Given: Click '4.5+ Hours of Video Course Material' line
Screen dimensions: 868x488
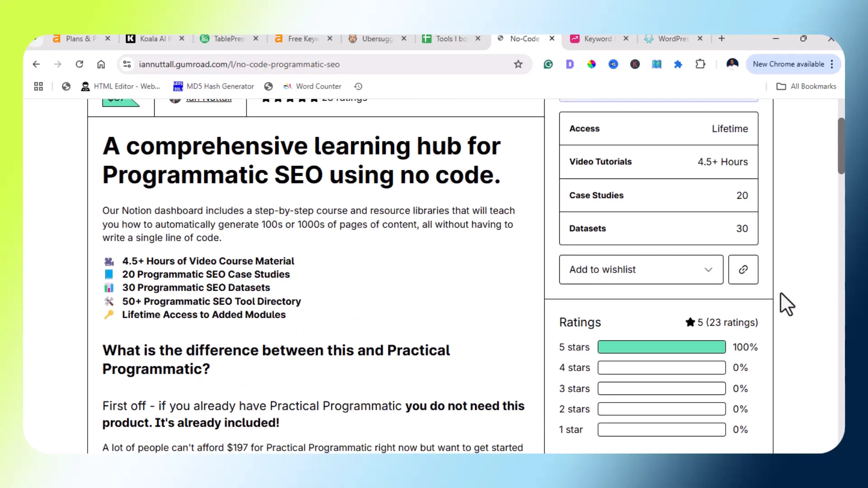Looking at the screenshot, I should 208,261.
